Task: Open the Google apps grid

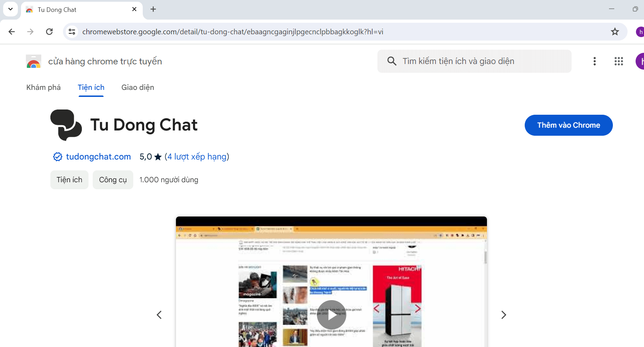Action: [x=618, y=61]
